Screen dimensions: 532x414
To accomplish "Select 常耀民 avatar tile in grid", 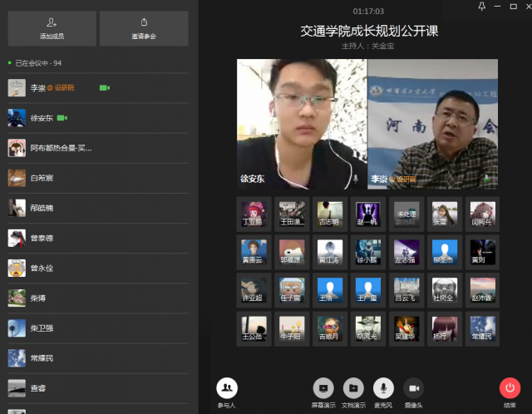I will click(482, 328).
